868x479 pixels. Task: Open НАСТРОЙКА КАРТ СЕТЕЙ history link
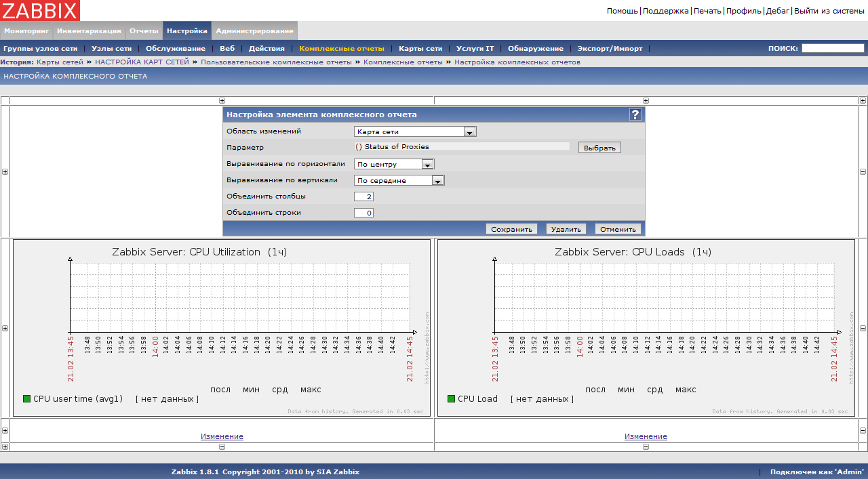point(142,62)
